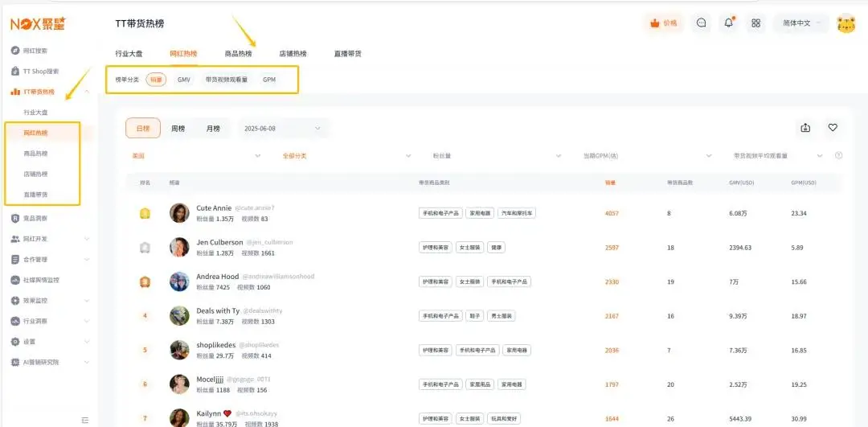Viewport: 868px width, 427px height.
Task: Click the 网红开发 people icon
Action: [15, 239]
